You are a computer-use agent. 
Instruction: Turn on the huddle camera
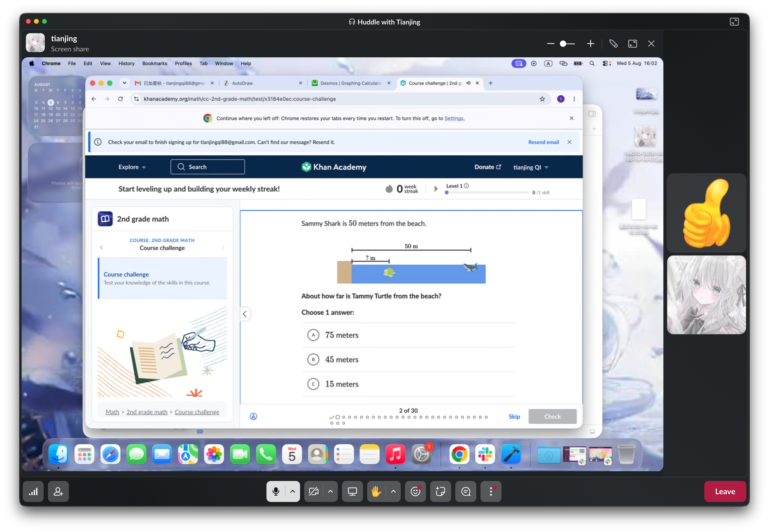[314, 491]
